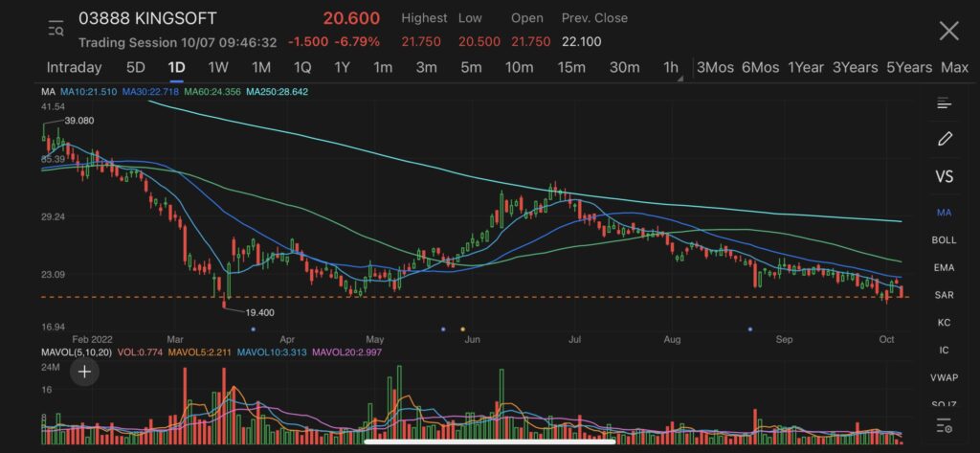Screen dimensions: 980x453
Task: Select the 1W chart tab
Action: click(x=218, y=68)
